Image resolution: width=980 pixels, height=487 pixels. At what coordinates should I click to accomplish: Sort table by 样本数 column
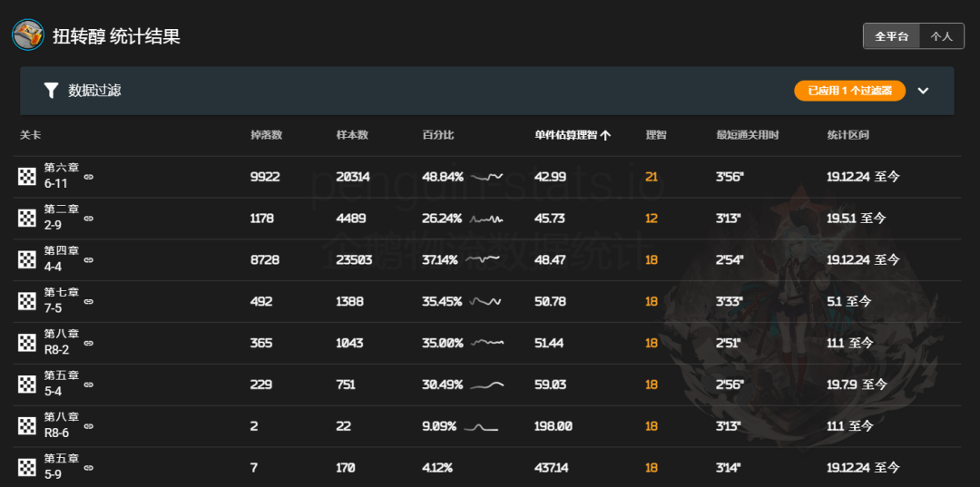click(x=352, y=135)
